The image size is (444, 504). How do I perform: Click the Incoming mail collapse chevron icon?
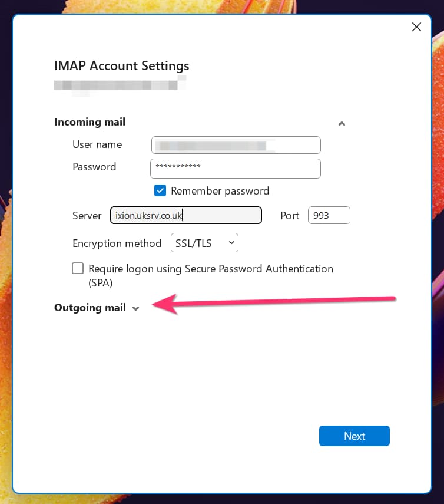pyautogui.click(x=342, y=123)
